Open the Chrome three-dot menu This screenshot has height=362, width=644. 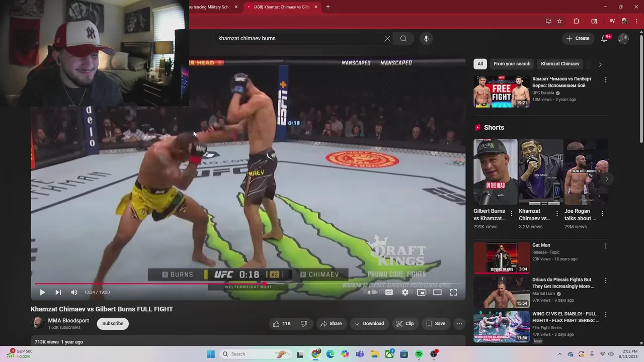pyautogui.click(x=637, y=21)
